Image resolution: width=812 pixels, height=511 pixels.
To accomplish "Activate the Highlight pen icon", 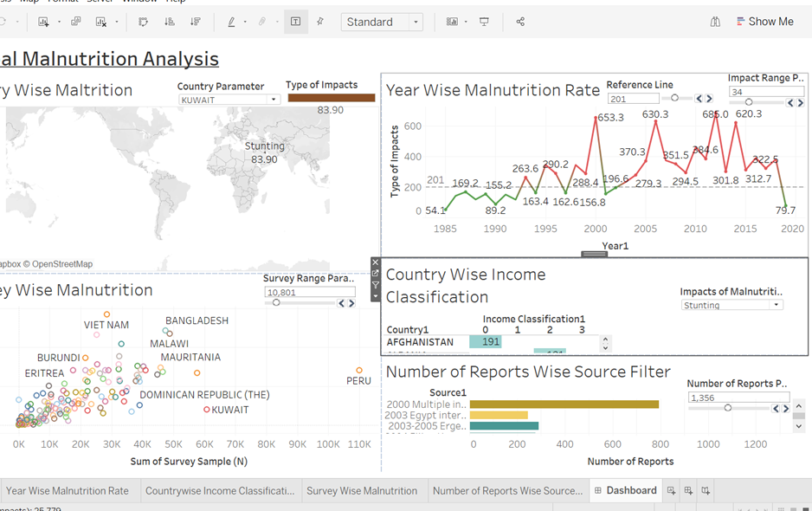I will [232, 22].
